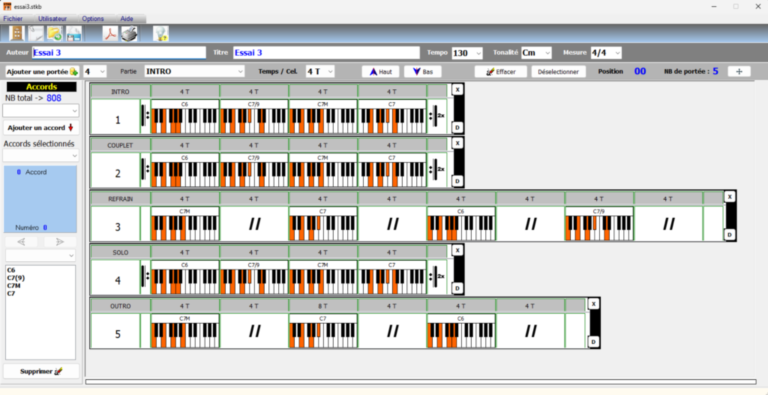This screenshot has height=395, width=768.
Task: Click the 2x repeat sign on staff 2
Action: point(437,170)
